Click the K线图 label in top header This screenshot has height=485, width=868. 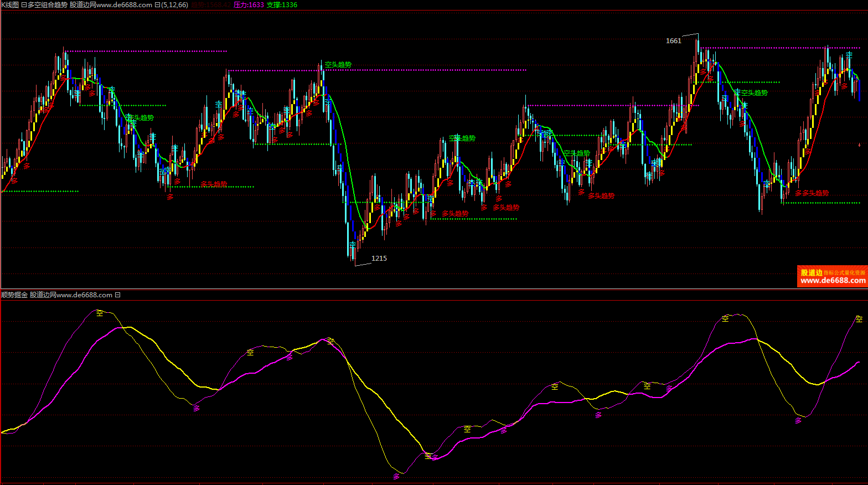[x=10, y=5]
